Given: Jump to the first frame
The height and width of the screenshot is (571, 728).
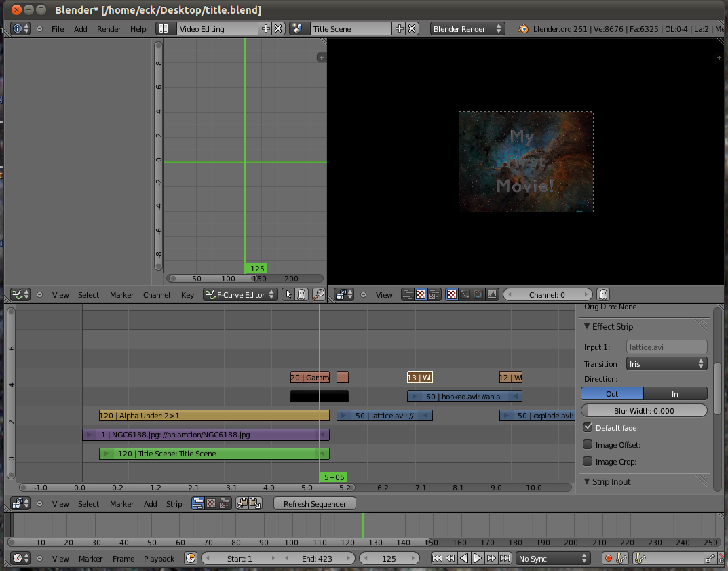Looking at the screenshot, I should (437, 559).
